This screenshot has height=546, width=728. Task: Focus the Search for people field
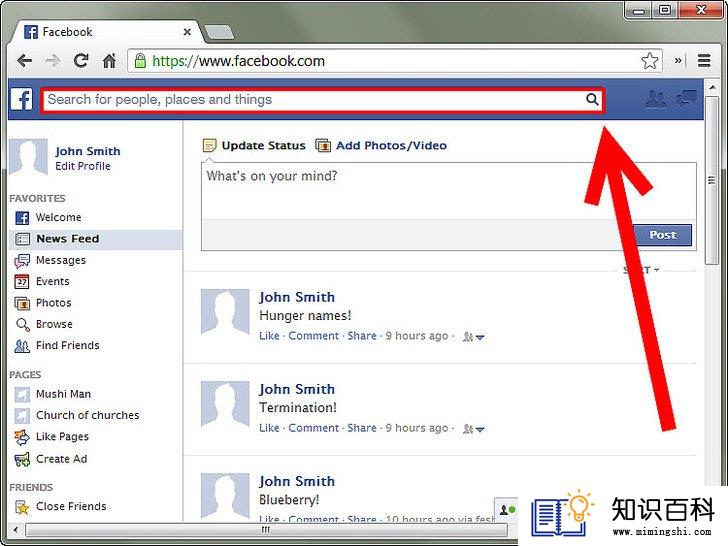(x=323, y=100)
